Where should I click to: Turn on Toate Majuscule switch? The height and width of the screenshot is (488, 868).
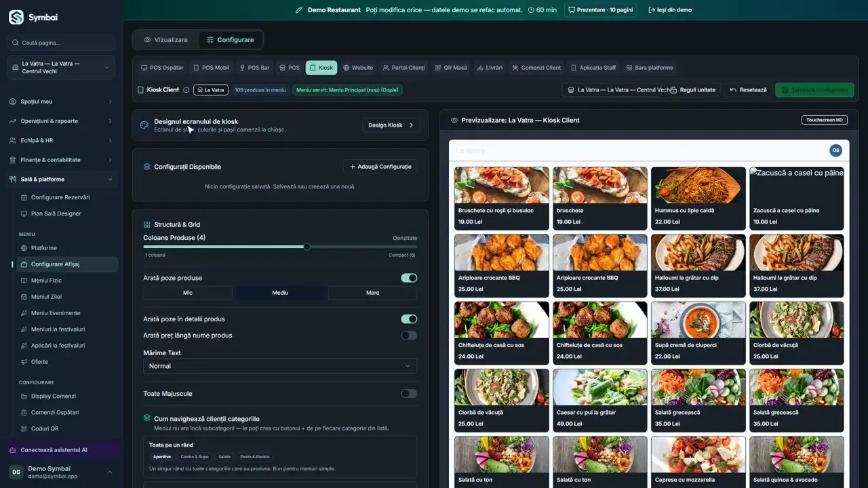pyautogui.click(x=409, y=394)
